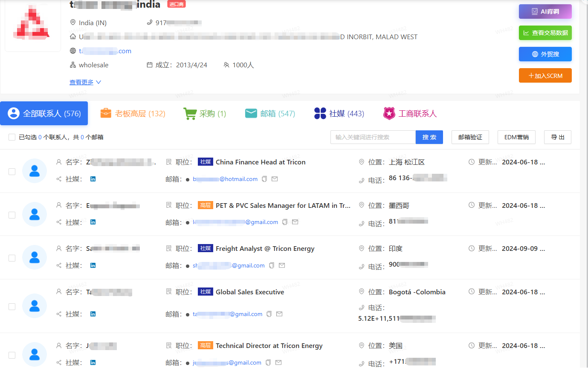
Task: Click envelope icon beside hotmail.com email
Action: click(x=275, y=179)
